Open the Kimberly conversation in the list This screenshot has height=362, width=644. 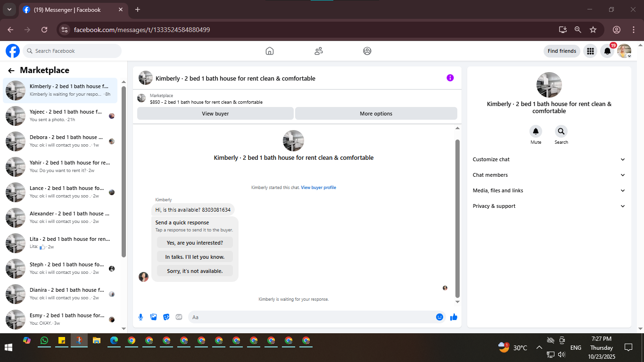[60, 90]
